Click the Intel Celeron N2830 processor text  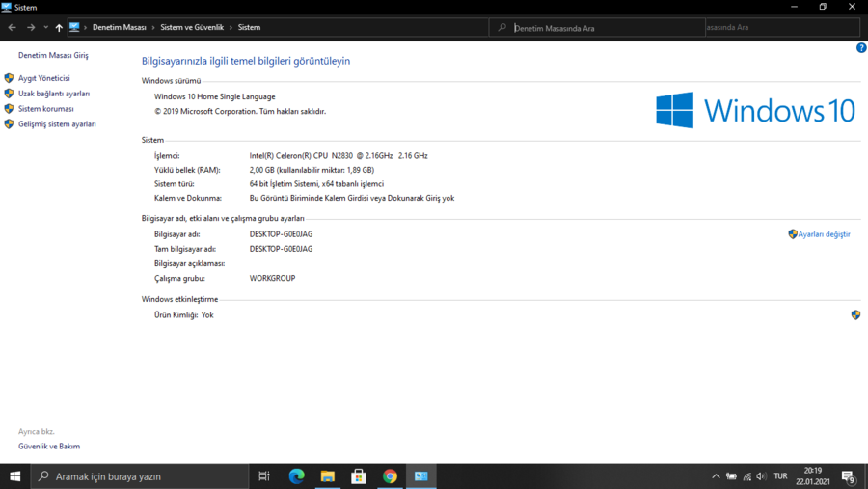[x=339, y=156]
